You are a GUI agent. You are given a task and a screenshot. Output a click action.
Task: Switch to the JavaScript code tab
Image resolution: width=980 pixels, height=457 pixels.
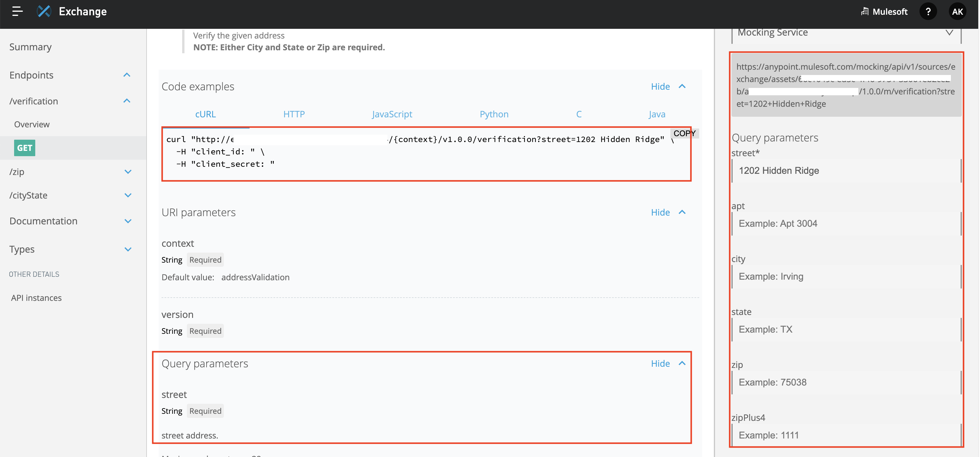pos(392,114)
